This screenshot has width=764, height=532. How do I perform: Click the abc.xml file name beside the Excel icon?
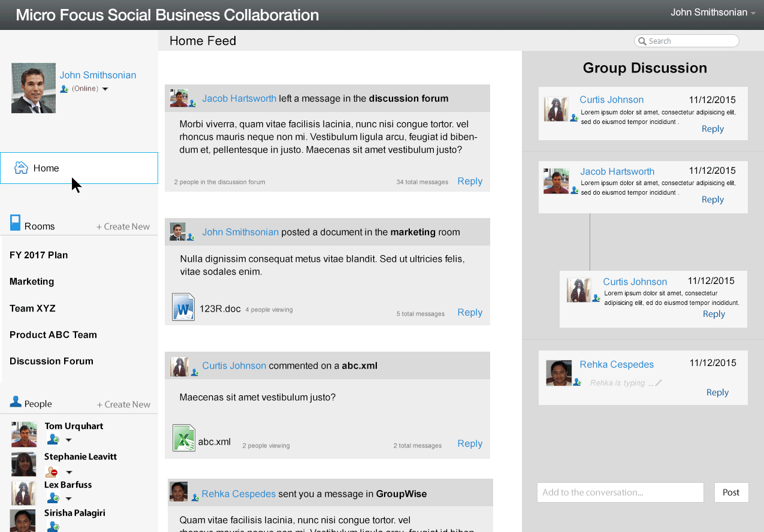click(215, 442)
